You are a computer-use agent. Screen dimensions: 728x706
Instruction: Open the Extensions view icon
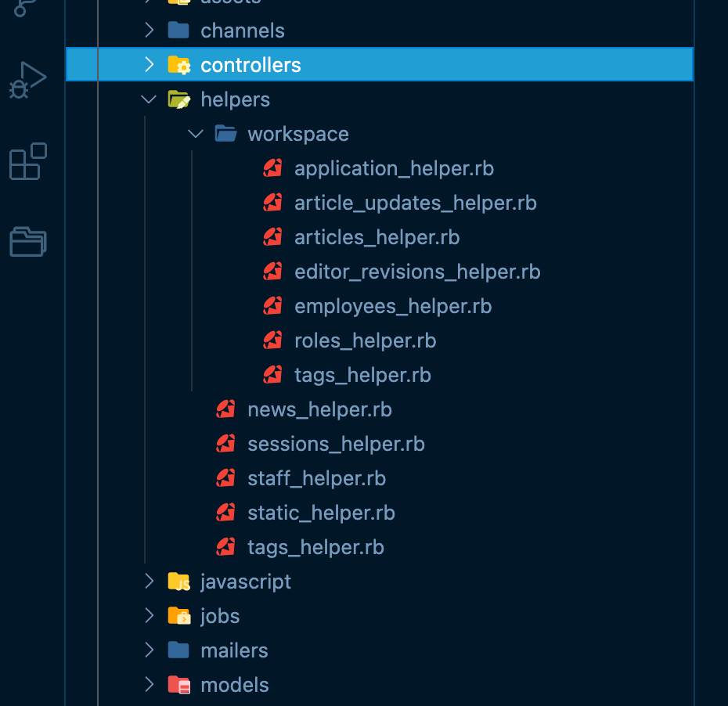click(x=28, y=161)
